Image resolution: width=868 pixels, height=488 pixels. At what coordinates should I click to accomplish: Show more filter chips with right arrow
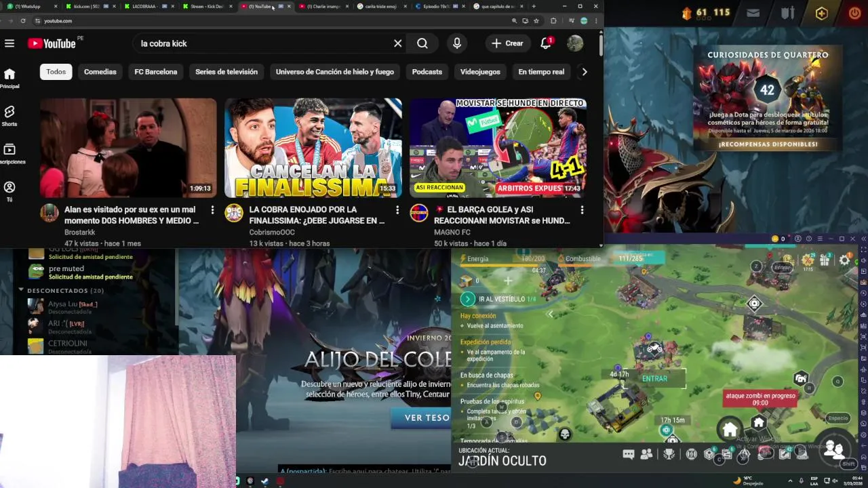pyautogui.click(x=585, y=72)
